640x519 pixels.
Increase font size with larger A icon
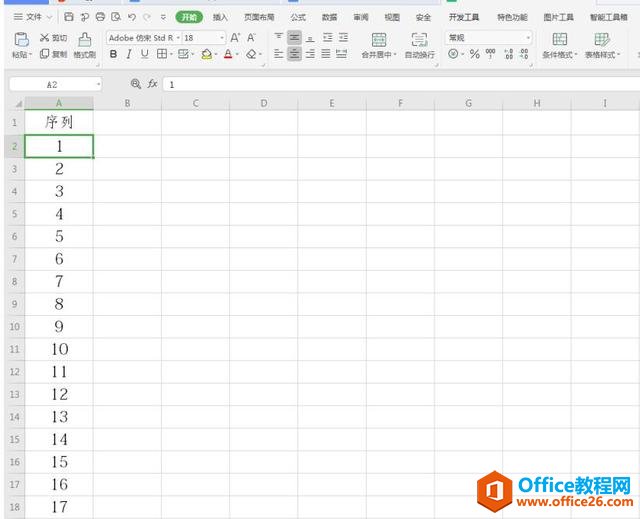[x=235, y=38]
